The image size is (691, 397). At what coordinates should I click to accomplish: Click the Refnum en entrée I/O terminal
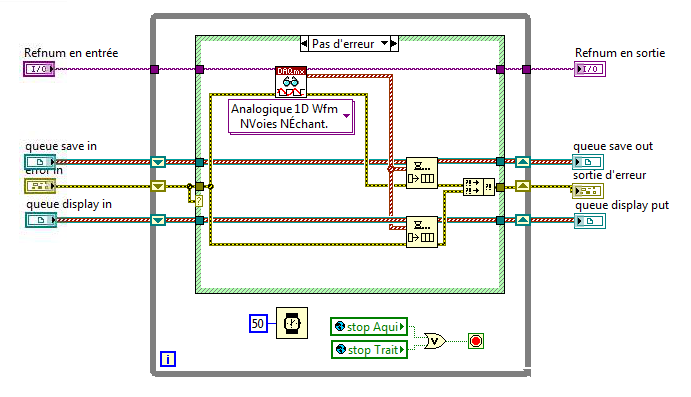tap(39, 69)
